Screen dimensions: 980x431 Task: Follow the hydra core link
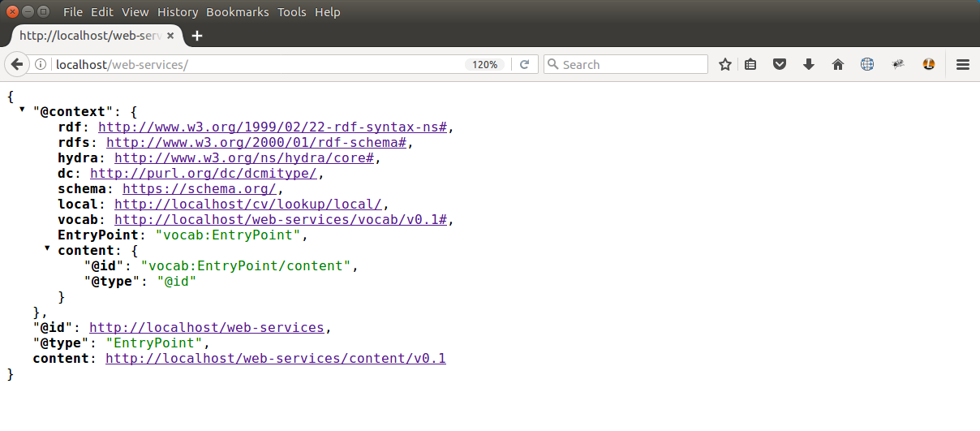[x=244, y=158]
